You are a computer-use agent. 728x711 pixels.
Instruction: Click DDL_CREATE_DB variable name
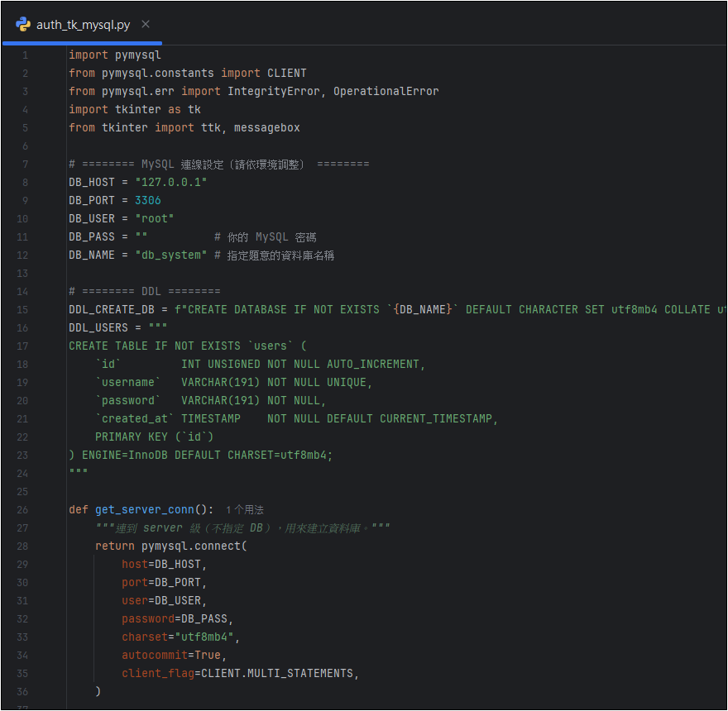(x=112, y=310)
